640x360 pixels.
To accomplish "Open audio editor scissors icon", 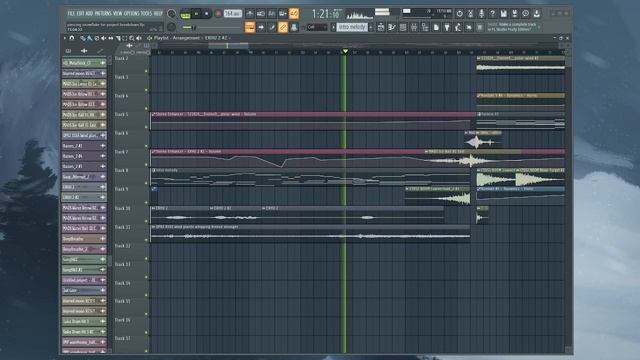I will (471, 13).
